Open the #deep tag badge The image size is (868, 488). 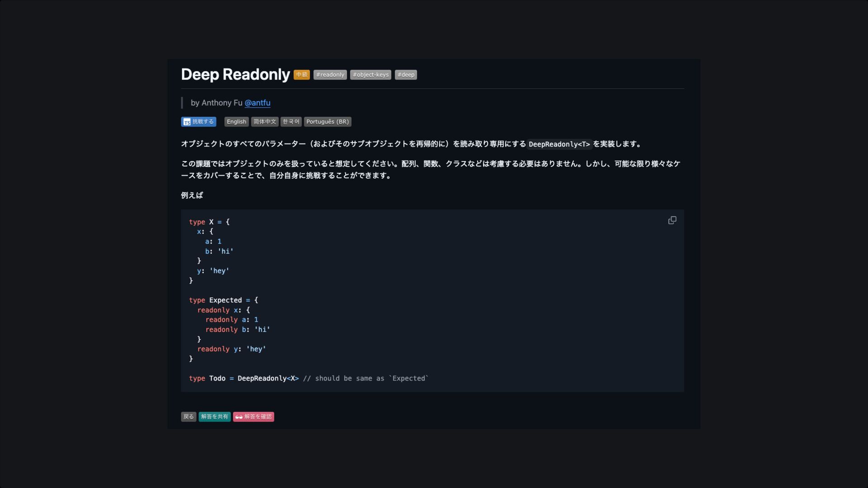406,75
